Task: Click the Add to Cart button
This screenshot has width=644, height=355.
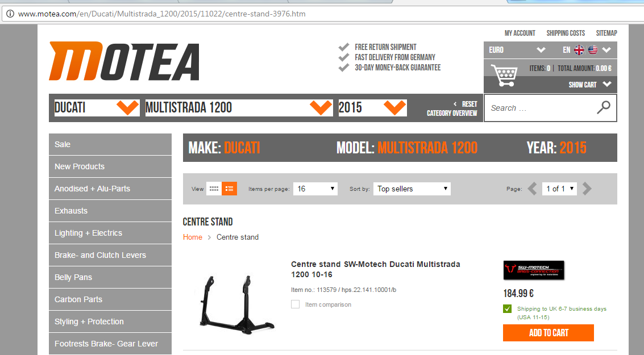Action: (548, 333)
